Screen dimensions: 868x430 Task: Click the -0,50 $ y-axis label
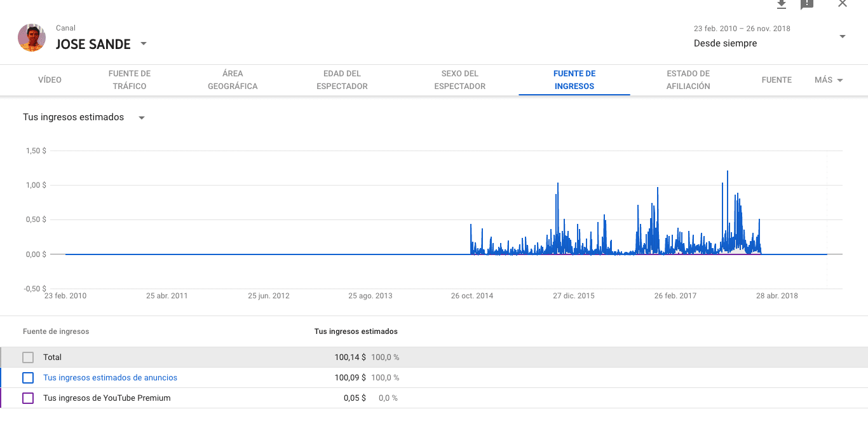pyautogui.click(x=35, y=289)
